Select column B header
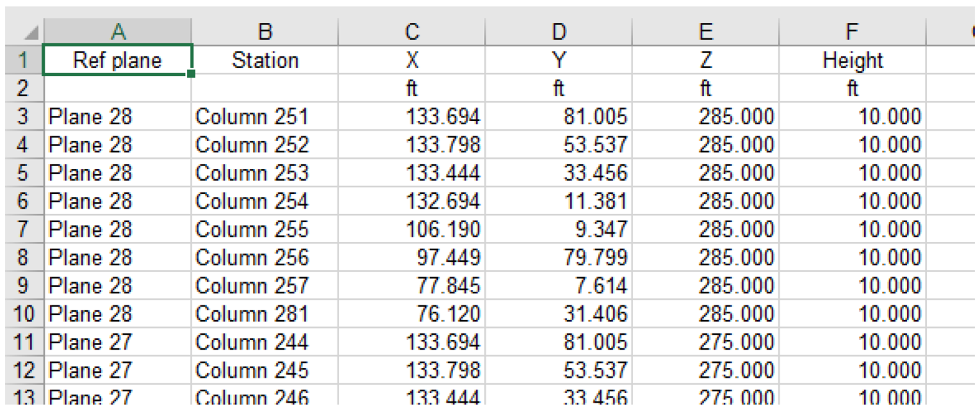Image resolution: width=980 pixels, height=411 pixels. [265, 31]
